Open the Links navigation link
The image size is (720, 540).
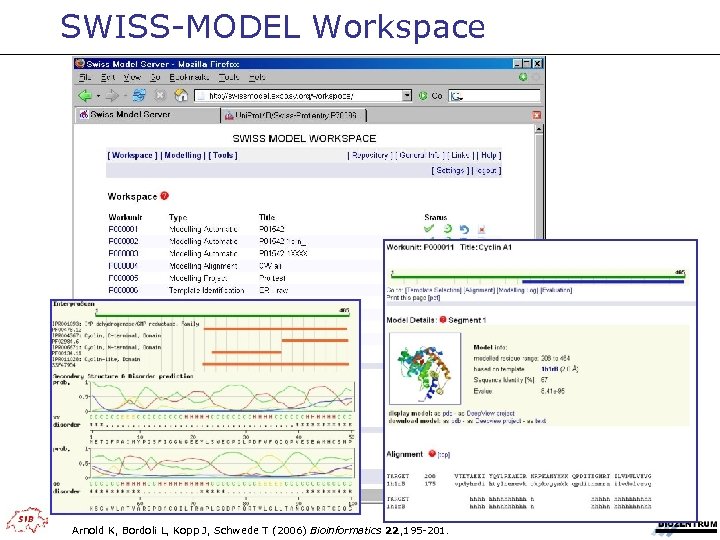pos(460,155)
